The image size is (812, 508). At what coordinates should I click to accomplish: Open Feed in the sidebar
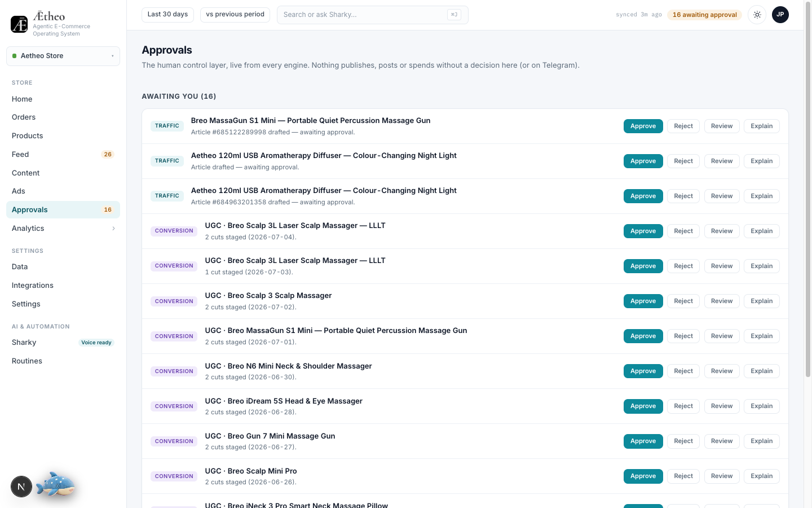(63, 155)
